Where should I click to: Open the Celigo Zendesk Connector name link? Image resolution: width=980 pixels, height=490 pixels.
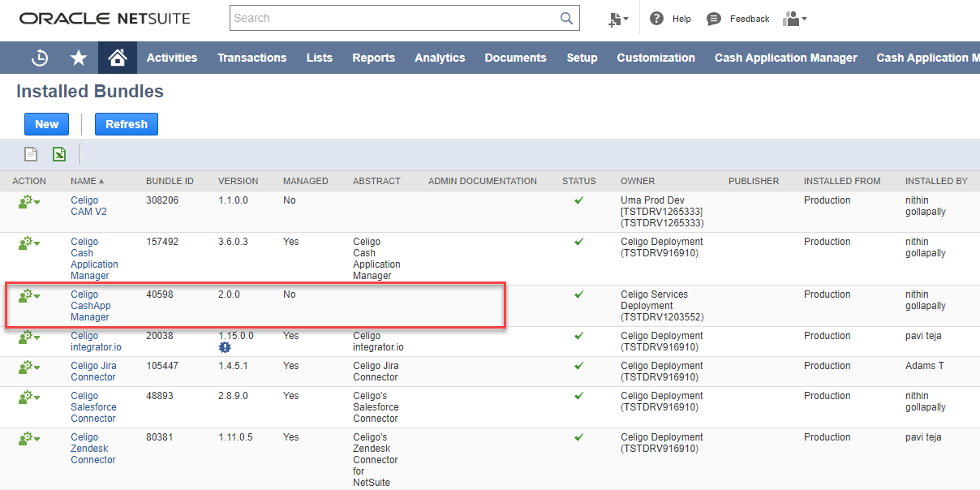click(93, 449)
